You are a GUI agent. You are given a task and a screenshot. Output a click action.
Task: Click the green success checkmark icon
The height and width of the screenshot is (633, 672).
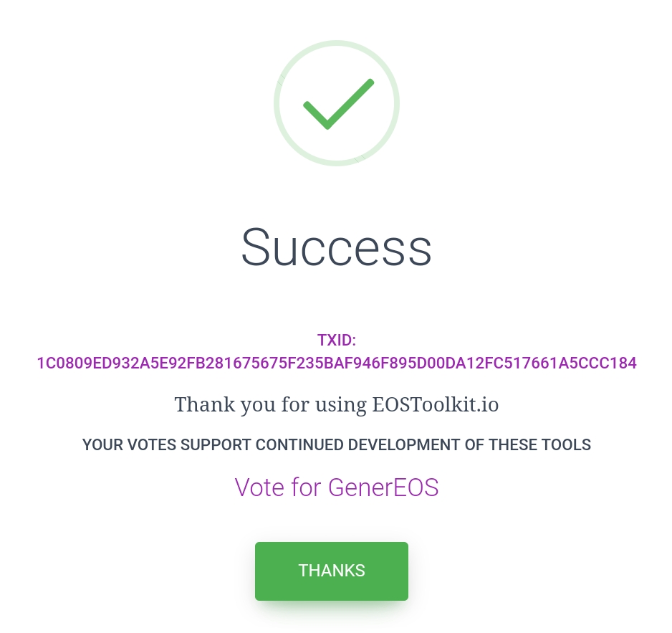[x=337, y=104]
